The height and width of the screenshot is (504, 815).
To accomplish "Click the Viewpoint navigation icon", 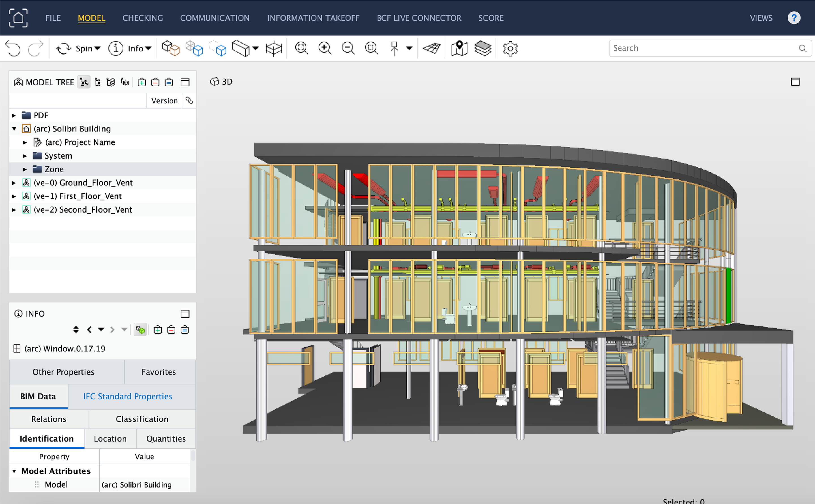I will coord(459,48).
